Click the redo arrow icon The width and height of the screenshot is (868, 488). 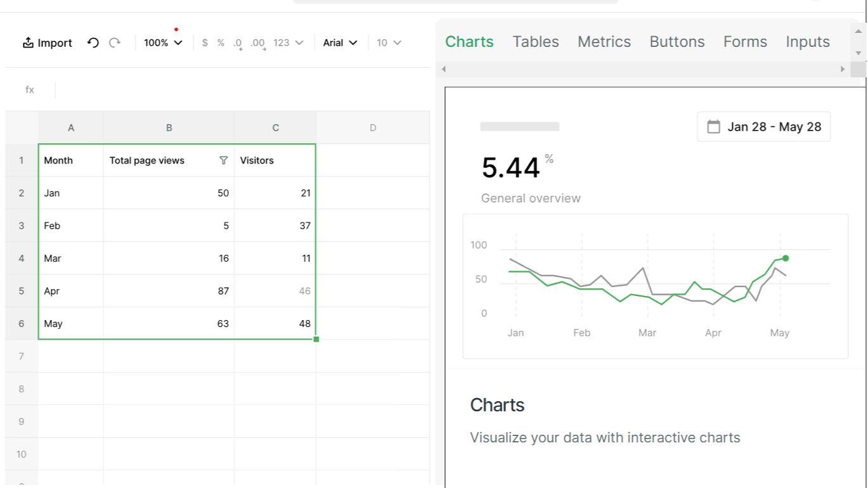point(115,42)
